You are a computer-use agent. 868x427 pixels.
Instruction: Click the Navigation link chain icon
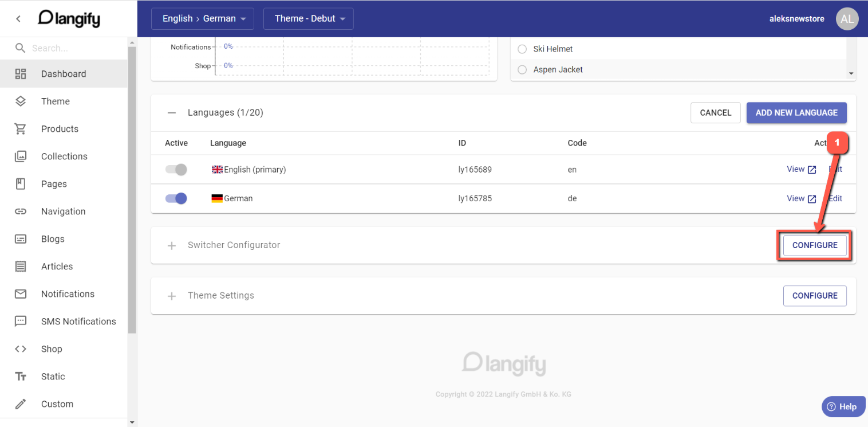pyautogui.click(x=21, y=211)
